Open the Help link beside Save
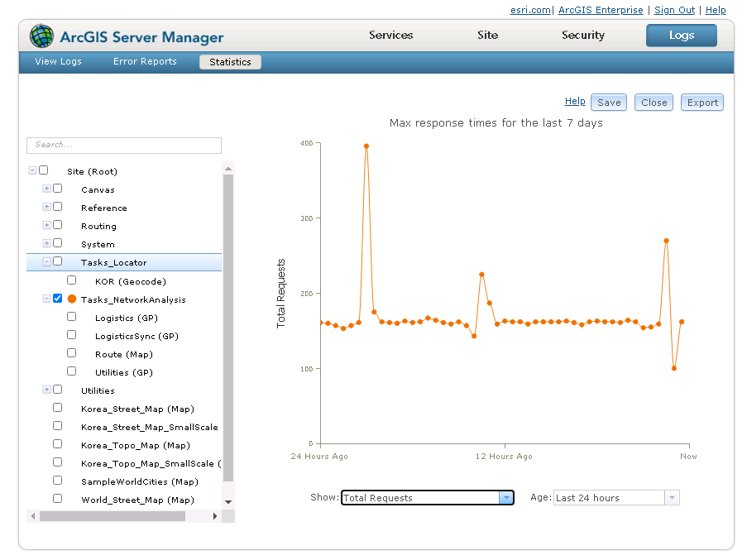Viewport: 747px width, 560px height. (575, 101)
